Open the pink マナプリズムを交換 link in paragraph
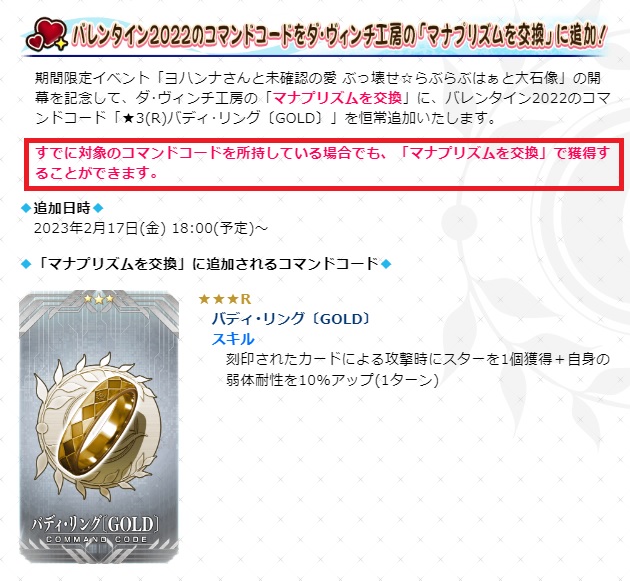This screenshot has height=581, width=630. tap(337, 98)
